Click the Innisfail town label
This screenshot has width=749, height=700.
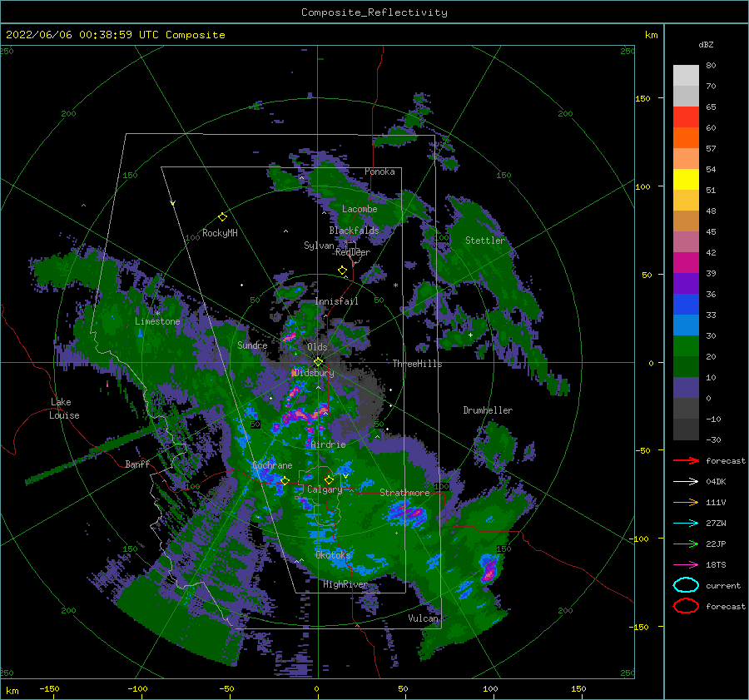click(x=336, y=301)
